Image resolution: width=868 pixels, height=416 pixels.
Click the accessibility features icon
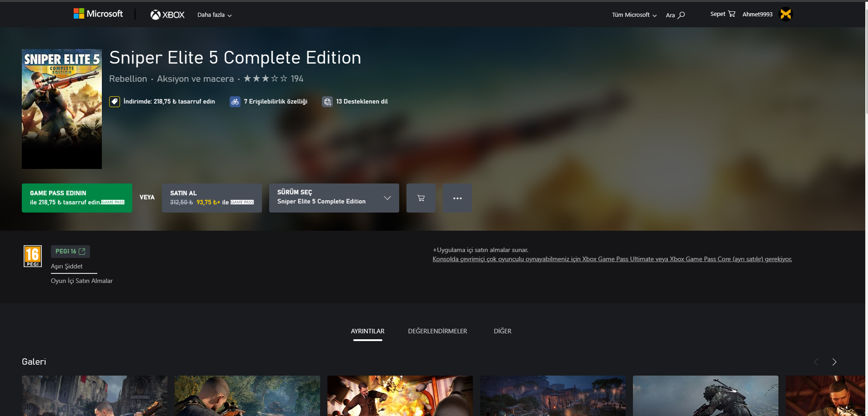coord(235,102)
